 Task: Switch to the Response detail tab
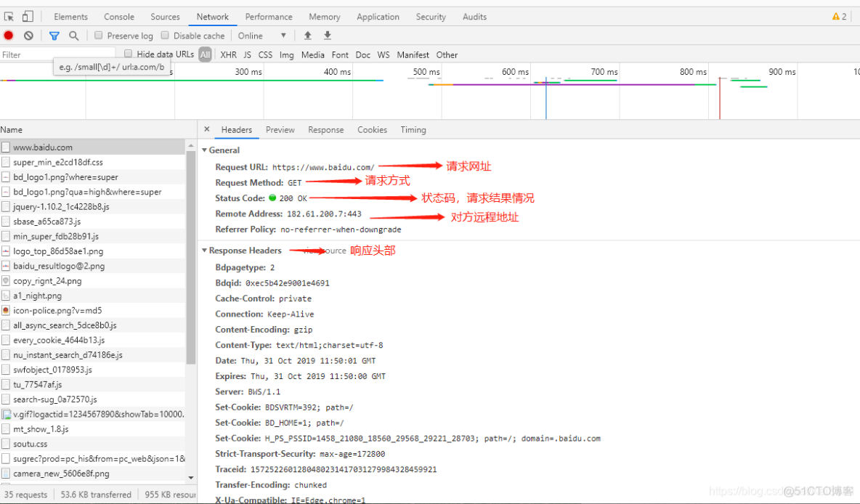click(x=326, y=130)
